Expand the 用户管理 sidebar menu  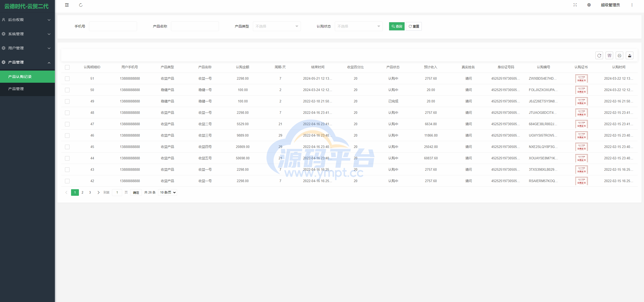coord(27,48)
